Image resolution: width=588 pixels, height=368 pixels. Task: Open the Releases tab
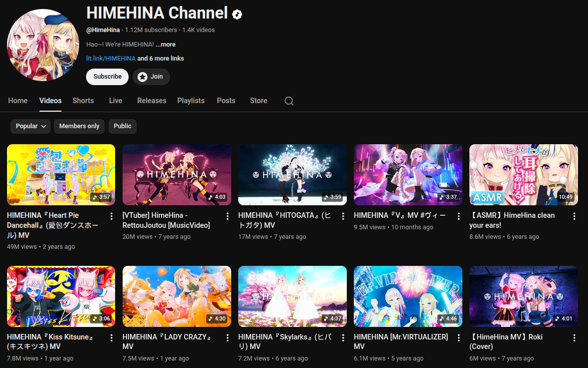152,101
